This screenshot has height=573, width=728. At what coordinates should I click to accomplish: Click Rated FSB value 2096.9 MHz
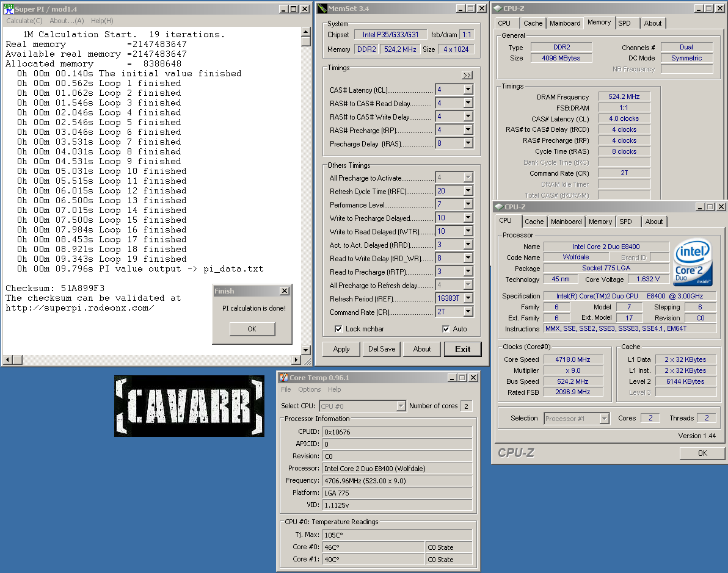[x=573, y=392]
